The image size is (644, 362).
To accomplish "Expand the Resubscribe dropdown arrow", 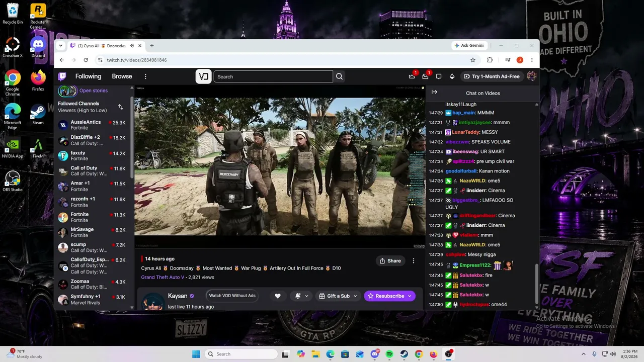I will click(410, 296).
